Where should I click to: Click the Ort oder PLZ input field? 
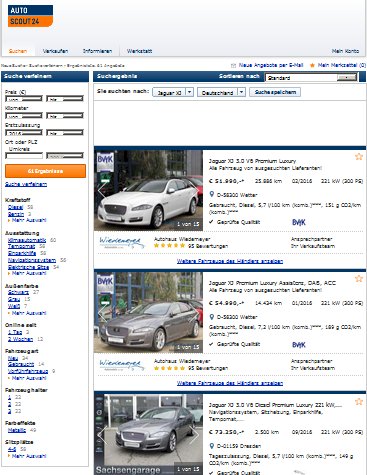[x=24, y=156]
